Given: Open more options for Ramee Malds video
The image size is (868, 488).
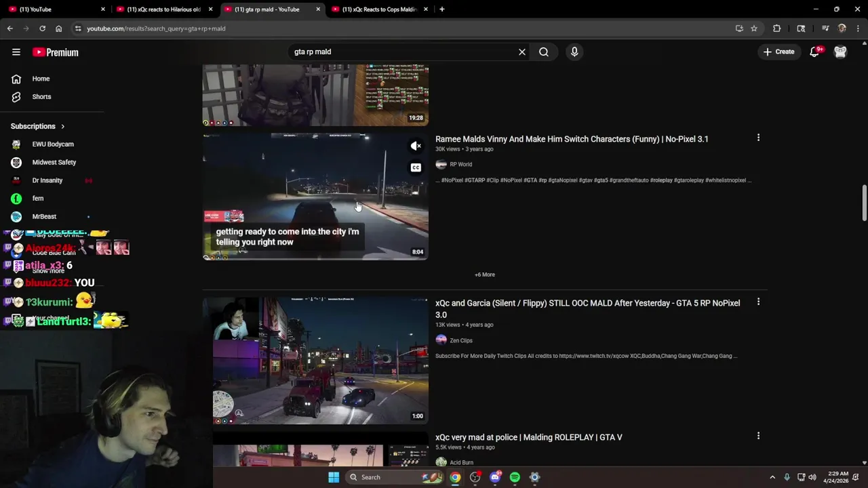Looking at the screenshot, I should [x=758, y=138].
